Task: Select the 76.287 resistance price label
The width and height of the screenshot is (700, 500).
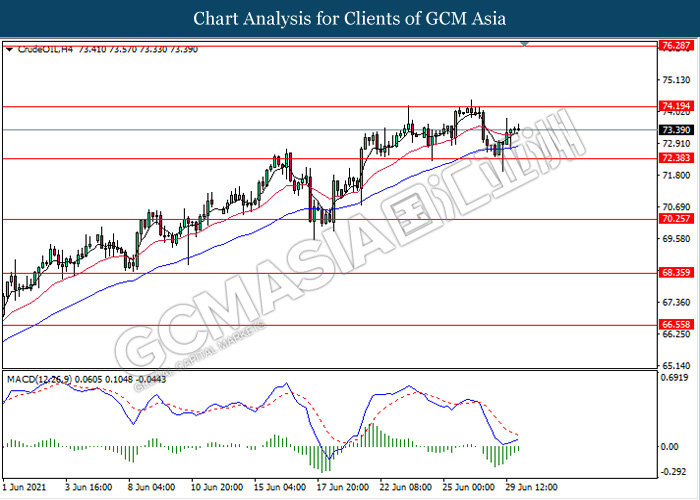Action: pyautogui.click(x=676, y=46)
